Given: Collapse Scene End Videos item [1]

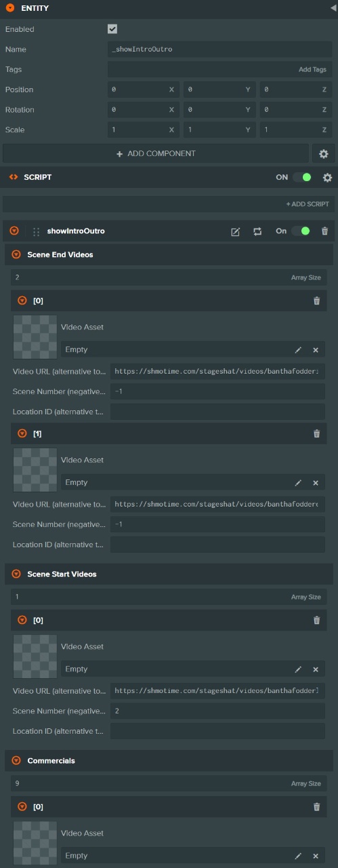Looking at the screenshot, I should [22, 433].
